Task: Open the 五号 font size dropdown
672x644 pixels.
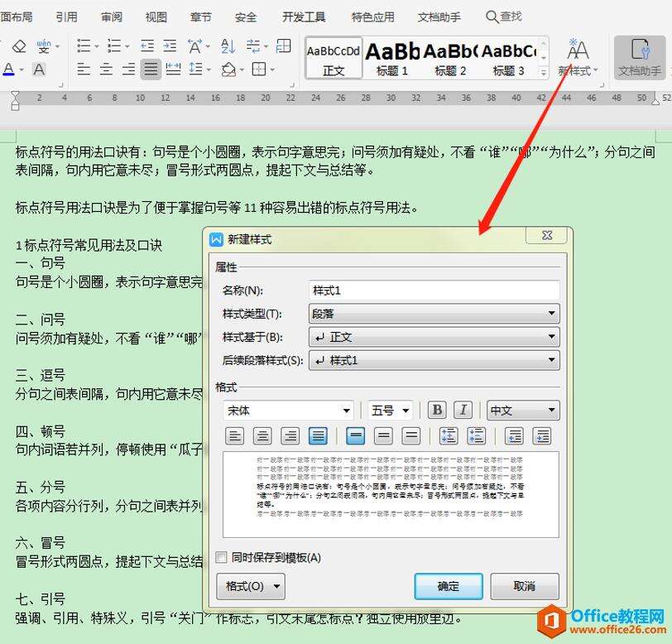Action: [x=390, y=411]
